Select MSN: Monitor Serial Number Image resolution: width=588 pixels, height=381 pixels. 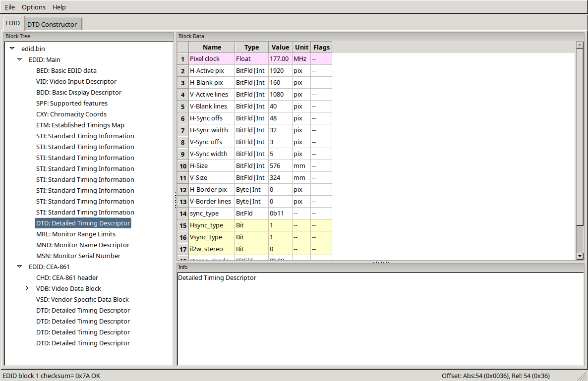coord(78,256)
